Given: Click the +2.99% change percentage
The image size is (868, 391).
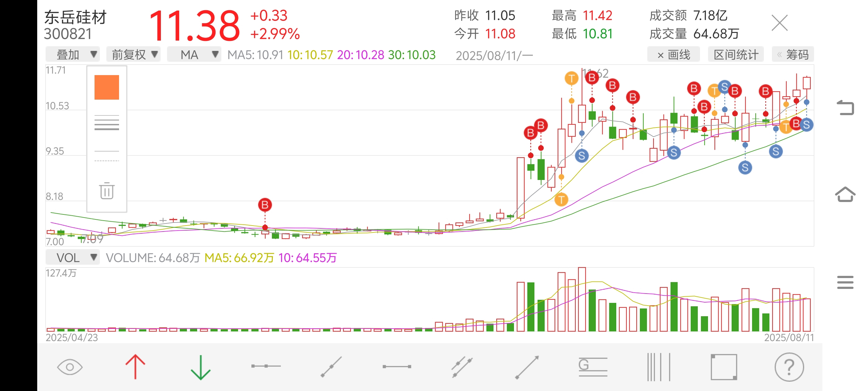Looking at the screenshot, I should coord(275,34).
